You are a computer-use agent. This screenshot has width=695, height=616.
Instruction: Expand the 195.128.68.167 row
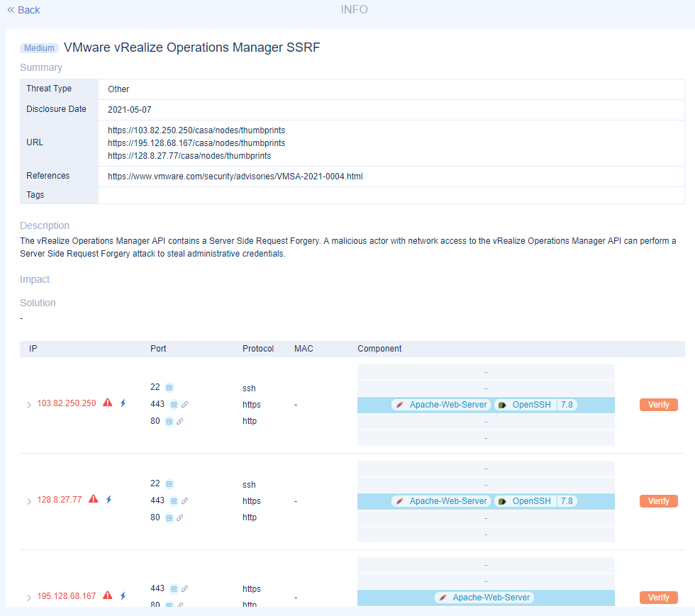tap(29, 598)
